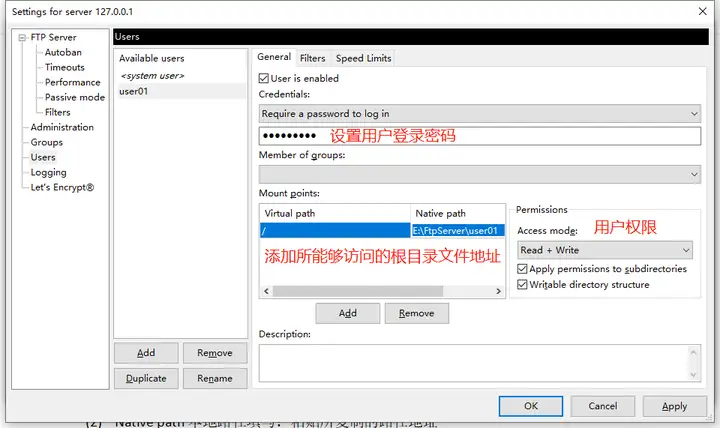Remove the selected mount point
Screen dimensions: 720x428
pyautogui.click(x=416, y=313)
